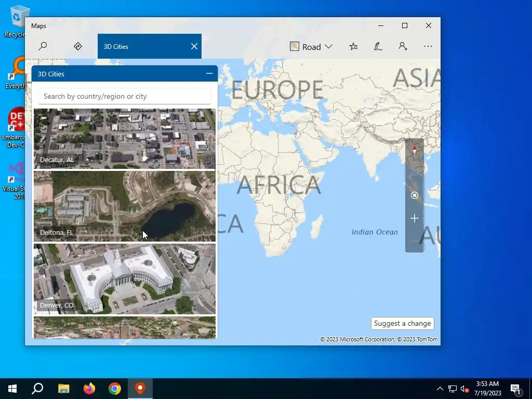The height and width of the screenshot is (399, 532).
Task: Open the muted volume tray icon
Action: [464, 389]
